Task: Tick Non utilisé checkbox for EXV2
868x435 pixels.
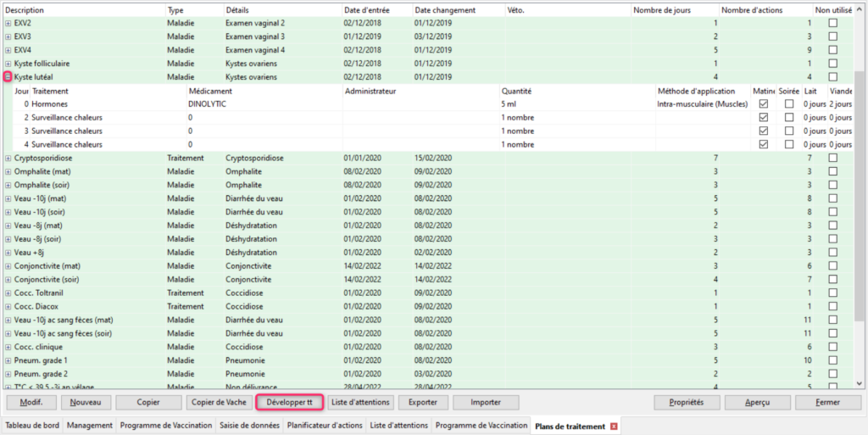Action: point(833,23)
